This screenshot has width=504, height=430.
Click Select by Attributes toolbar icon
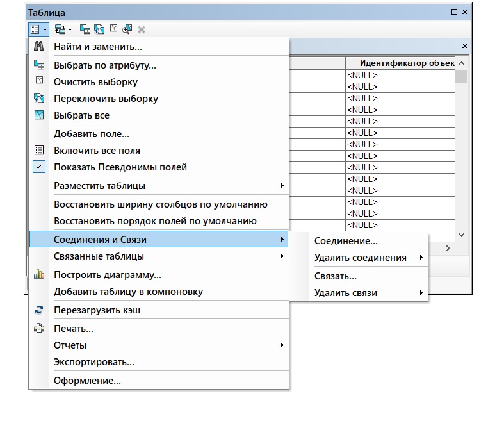[85, 29]
